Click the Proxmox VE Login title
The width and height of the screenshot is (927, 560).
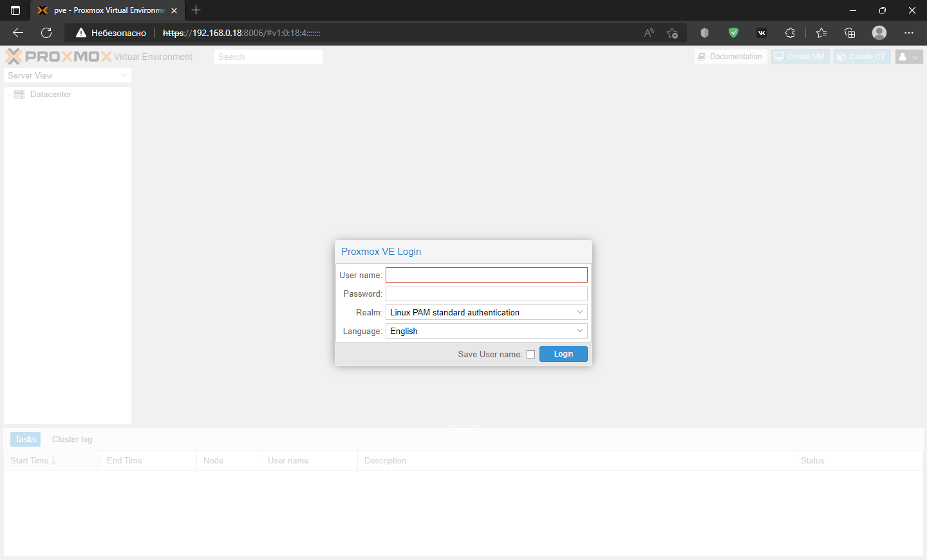[x=381, y=252]
